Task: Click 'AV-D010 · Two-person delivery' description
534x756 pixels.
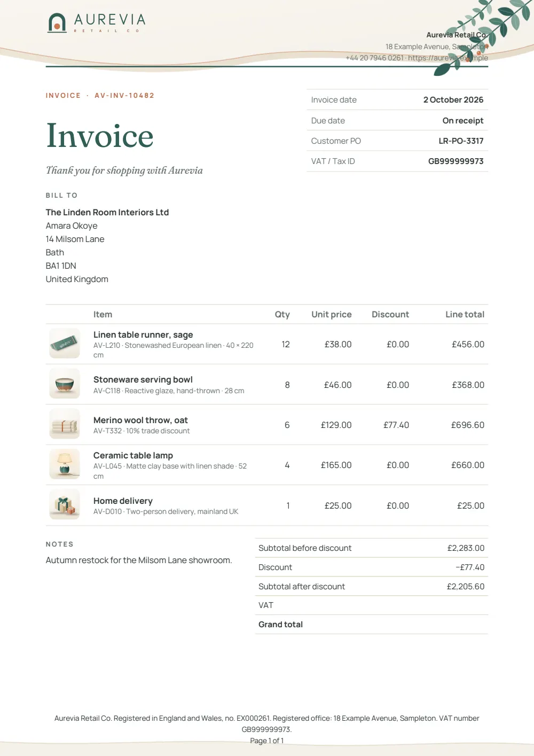Action: pyautogui.click(x=166, y=512)
